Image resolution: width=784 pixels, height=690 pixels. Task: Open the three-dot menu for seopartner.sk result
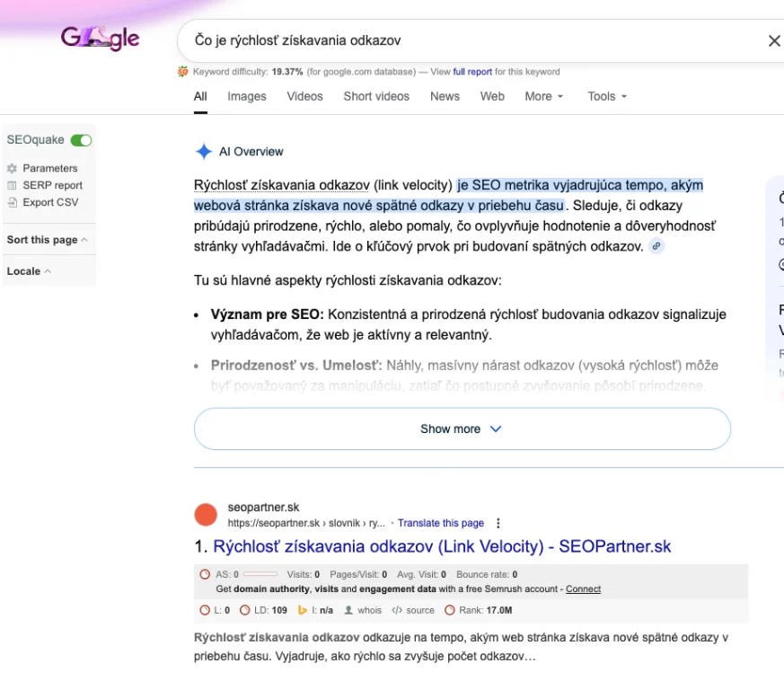pyautogui.click(x=498, y=523)
